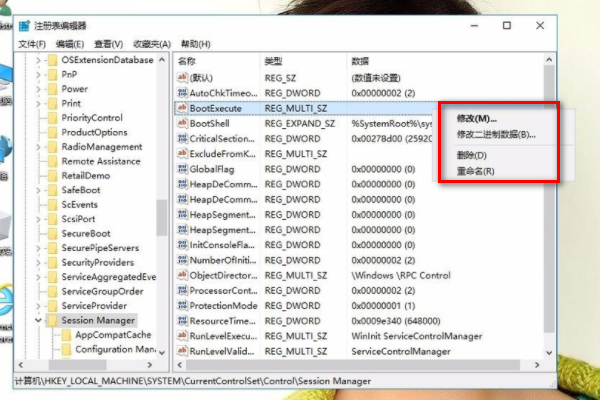
Task: Click the AppCompatCache folder icon
Action: [67, 335]
